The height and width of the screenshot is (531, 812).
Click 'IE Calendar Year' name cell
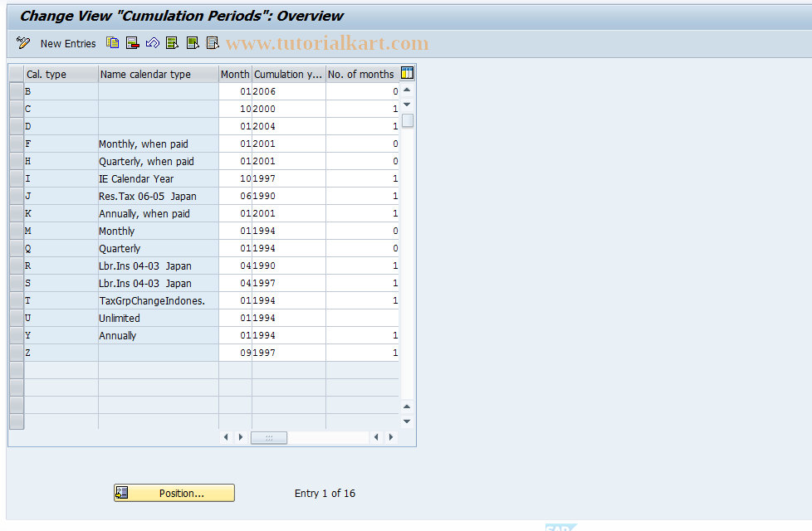click(x=159, y=178)
